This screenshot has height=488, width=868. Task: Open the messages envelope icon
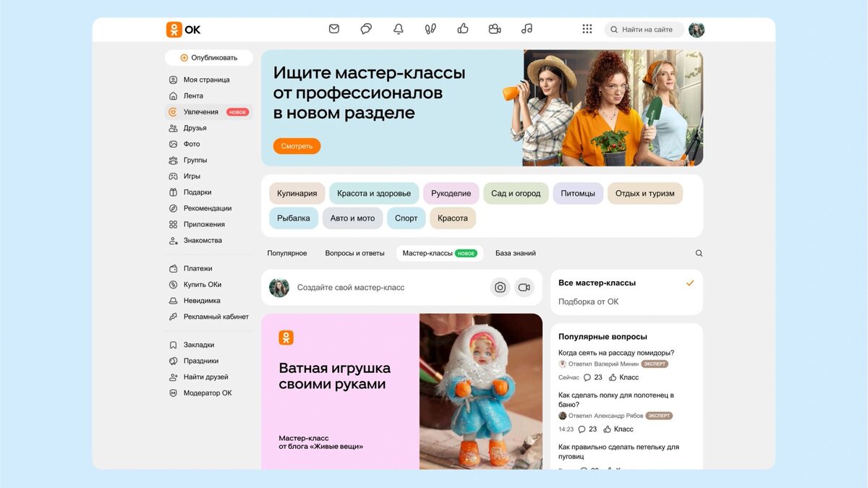(x=334, y=29)
